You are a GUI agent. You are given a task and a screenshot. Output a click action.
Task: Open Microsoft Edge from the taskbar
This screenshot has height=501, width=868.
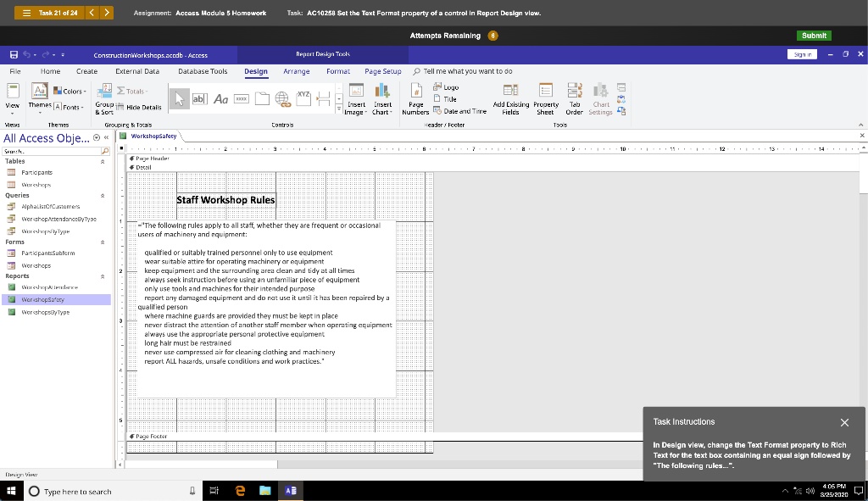238,490
